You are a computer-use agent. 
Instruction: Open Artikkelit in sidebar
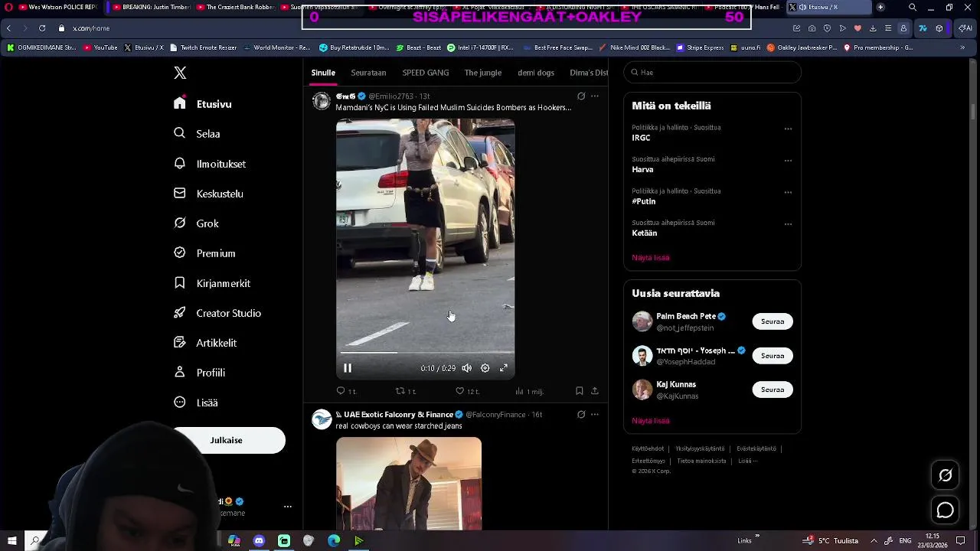tap(205, 343)
